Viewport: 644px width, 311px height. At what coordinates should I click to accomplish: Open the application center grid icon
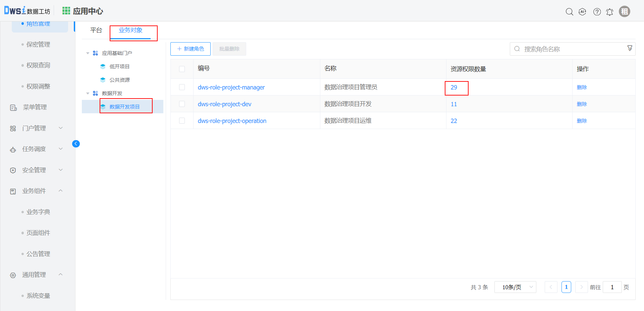(66, 11)
